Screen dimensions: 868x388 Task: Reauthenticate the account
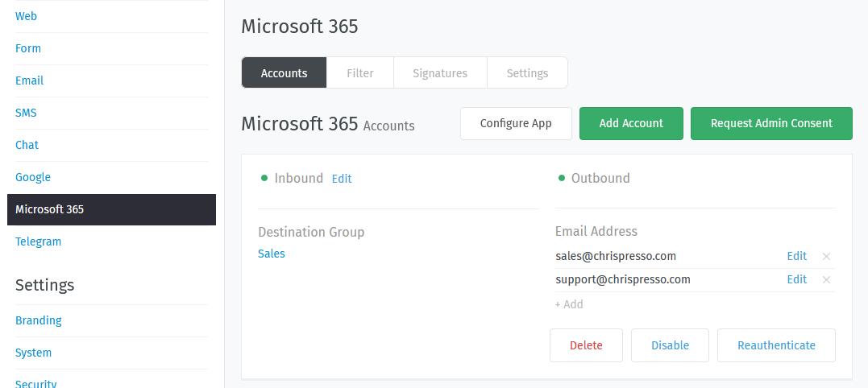tap(776, 345)
